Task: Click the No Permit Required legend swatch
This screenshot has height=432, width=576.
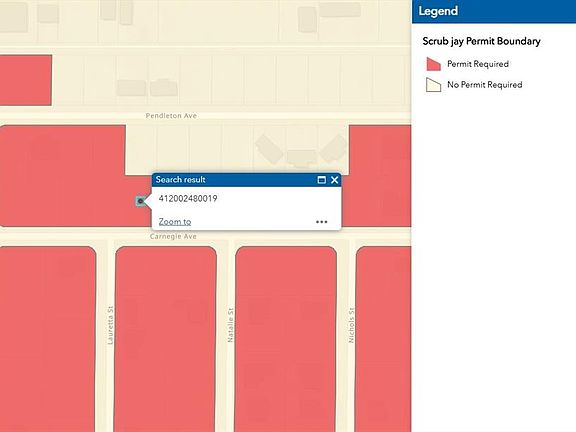Action: coord(433,85)
